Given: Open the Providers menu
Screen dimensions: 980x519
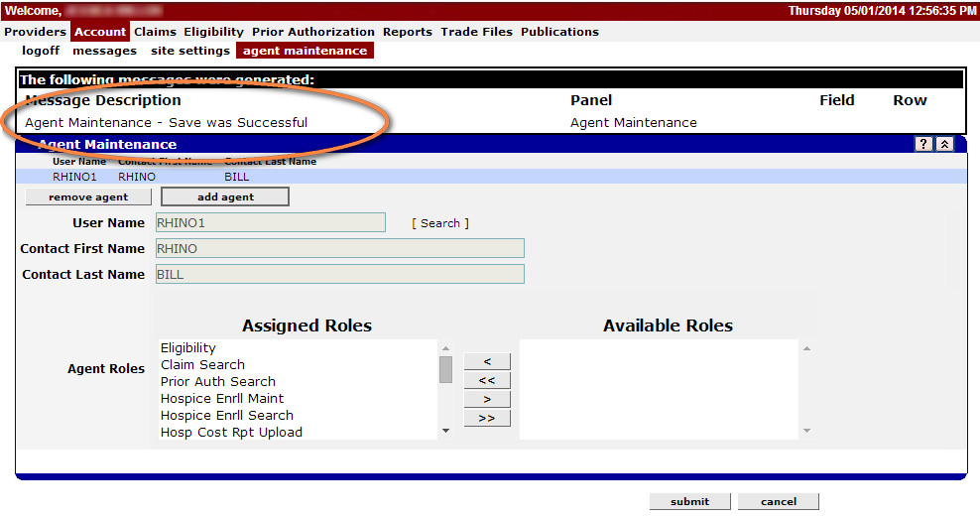Looking at the screenshot, I should click(x=35, y=32).
